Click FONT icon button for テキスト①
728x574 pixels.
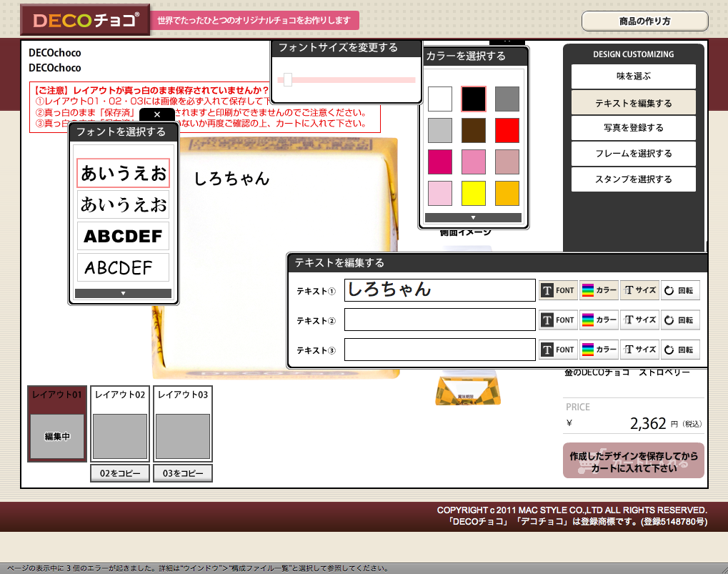pos(558,290)
